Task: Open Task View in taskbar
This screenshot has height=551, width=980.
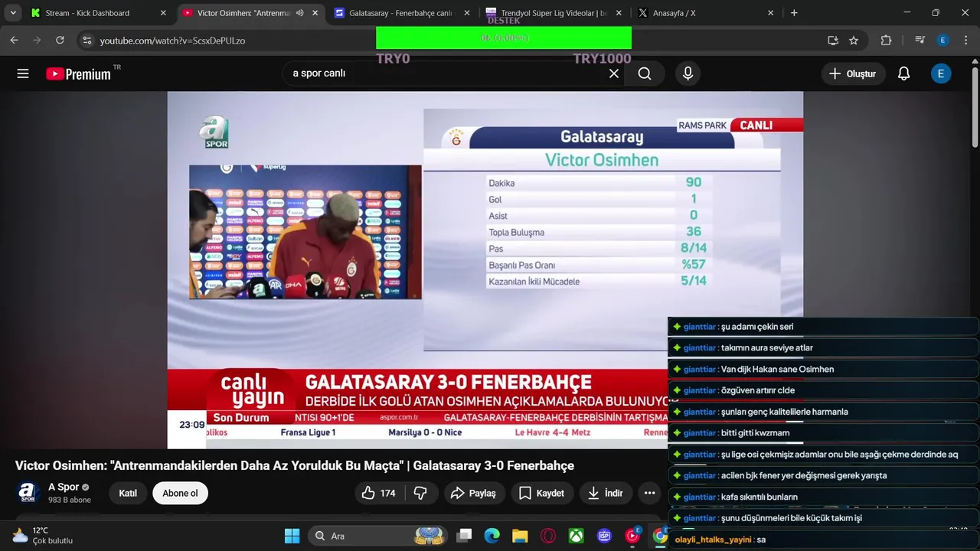Action: tap(464, 536)
